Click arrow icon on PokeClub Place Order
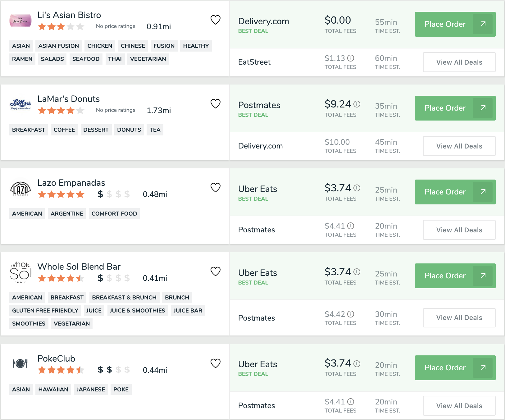The height and width of the screenshot is (420, 505). pos(483,368)
